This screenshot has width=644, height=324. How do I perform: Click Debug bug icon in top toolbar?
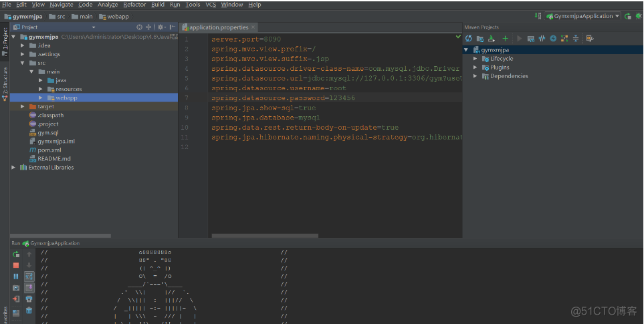(x=639, y=17)
